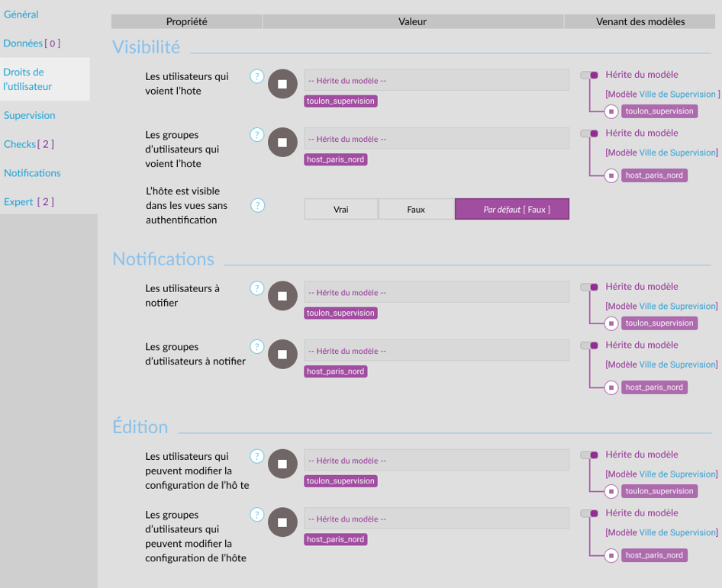Image resolution: width=722 pixels, height=588 pixels.
Task: Select 'Par défaut [ Faux ]' option
Action: [x=512, y=209]
